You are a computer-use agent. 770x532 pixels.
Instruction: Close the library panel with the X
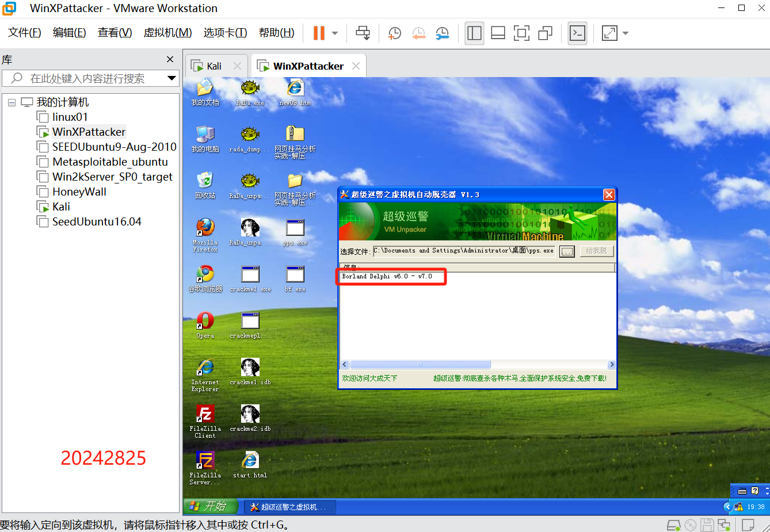pos(170,59)
